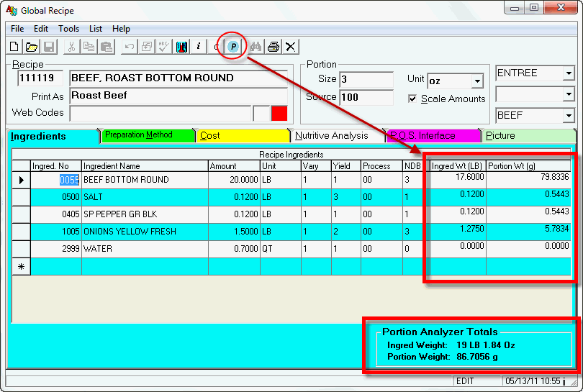
Task: Select the Ingredients tab
Action: (x=53, y=137)
